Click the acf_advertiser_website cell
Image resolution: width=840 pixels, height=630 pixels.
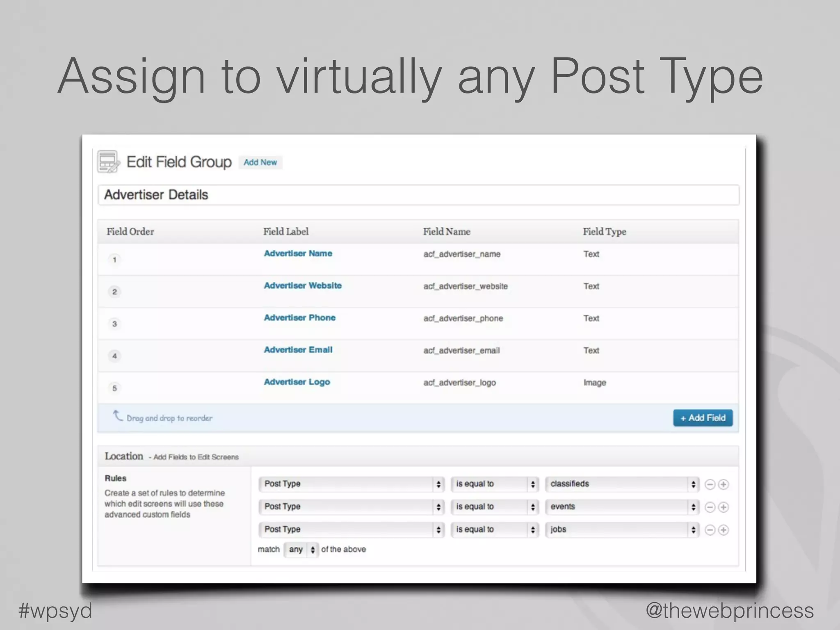[x=466, y=286]
